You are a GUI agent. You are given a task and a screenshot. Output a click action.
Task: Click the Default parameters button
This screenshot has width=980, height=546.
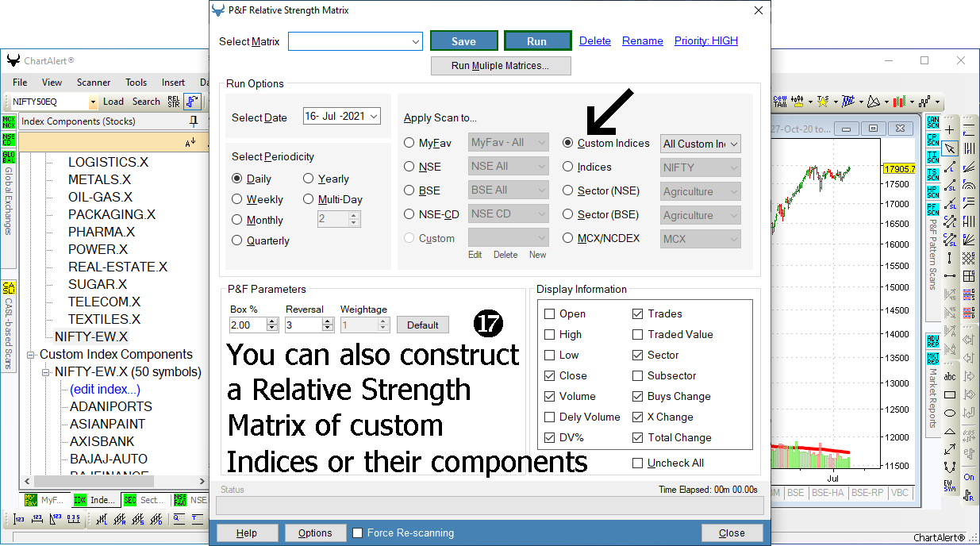pos(423,325)
